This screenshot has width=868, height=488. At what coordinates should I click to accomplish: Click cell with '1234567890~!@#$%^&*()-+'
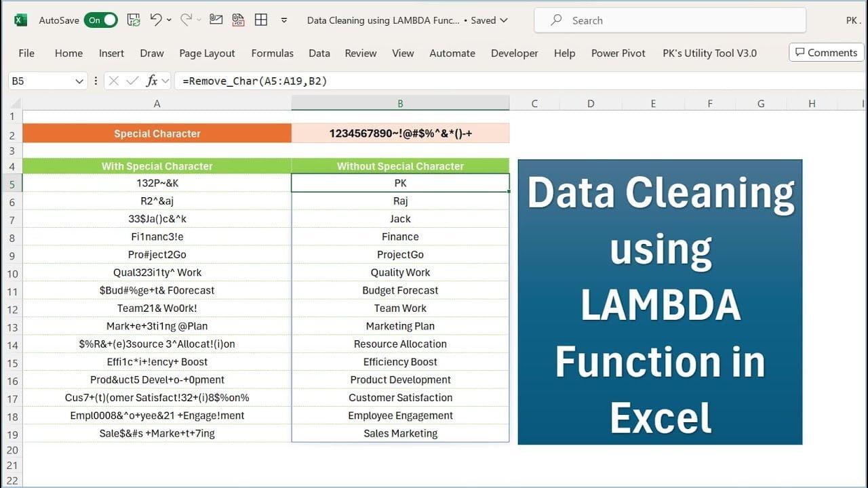(400, 134)
